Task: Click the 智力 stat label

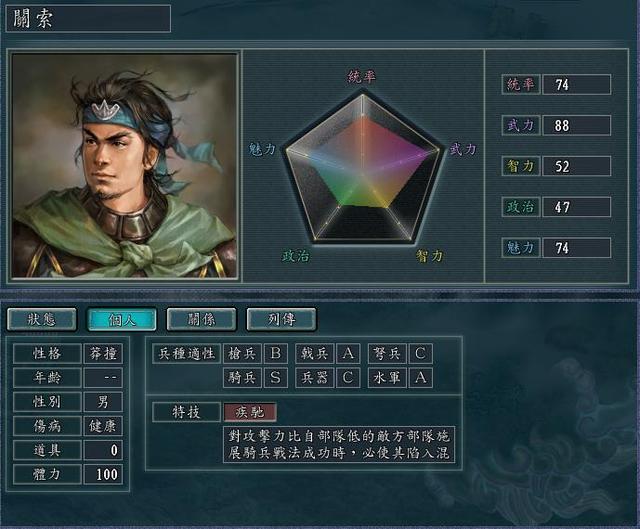Action: [521, 166]
